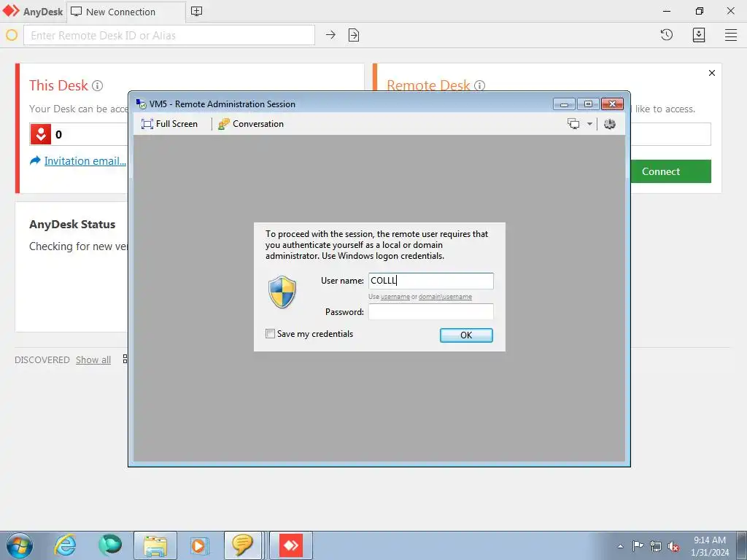Click the AnyDesk logo in the title bar
This screenshot has width=747, height=560.
pyautogui.click(x=11, y=11)
